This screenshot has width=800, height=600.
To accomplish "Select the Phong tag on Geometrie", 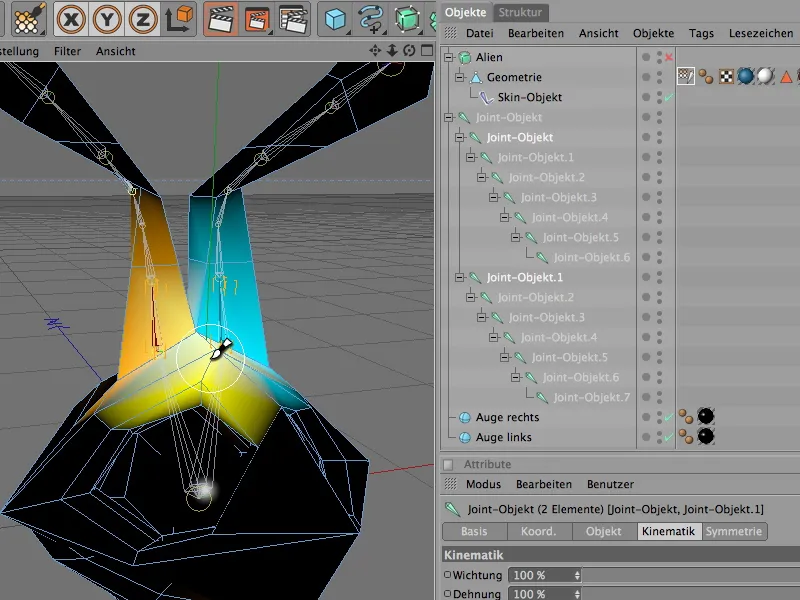I will click(x=706, y=77).
